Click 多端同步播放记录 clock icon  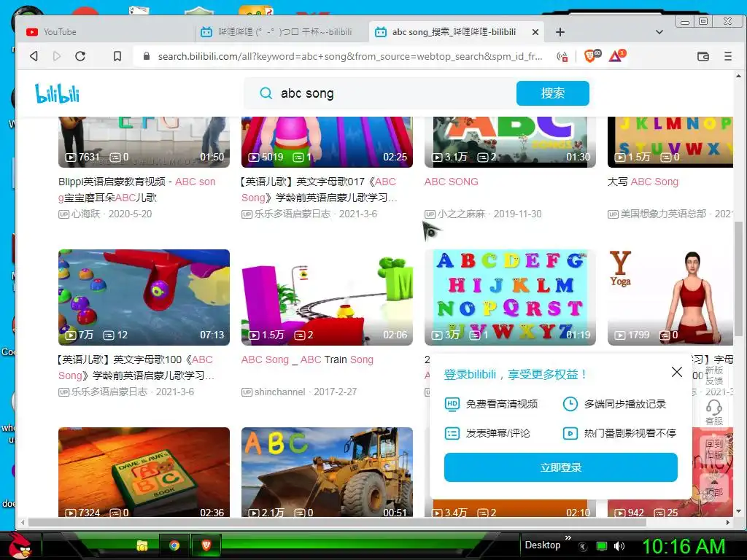[570, 404]
